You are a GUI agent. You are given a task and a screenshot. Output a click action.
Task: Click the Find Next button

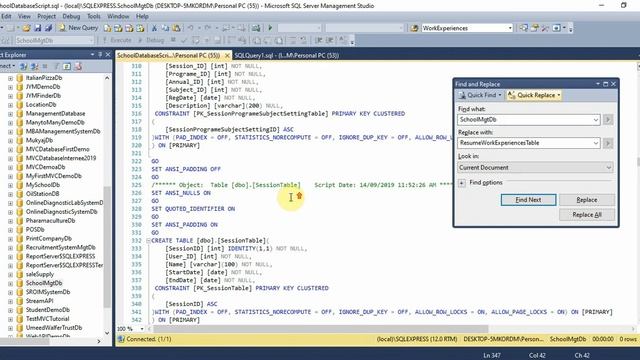point(528,200)
